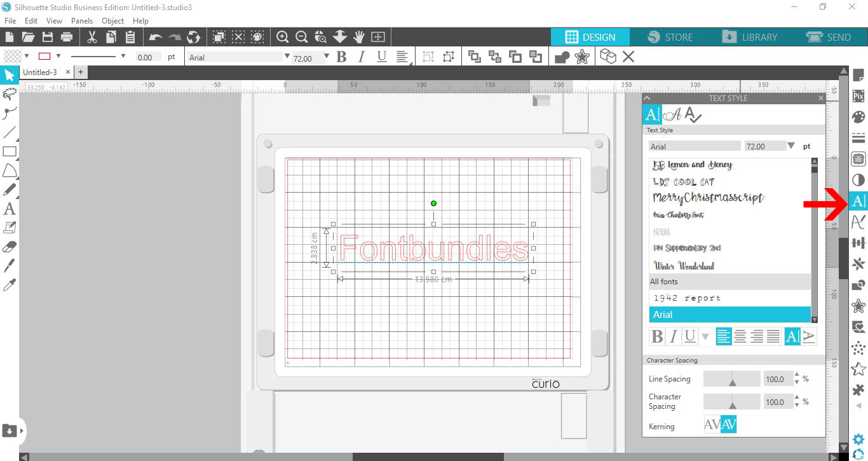
Task: Open Line Style panel
Action: click(x=858, y=138)
